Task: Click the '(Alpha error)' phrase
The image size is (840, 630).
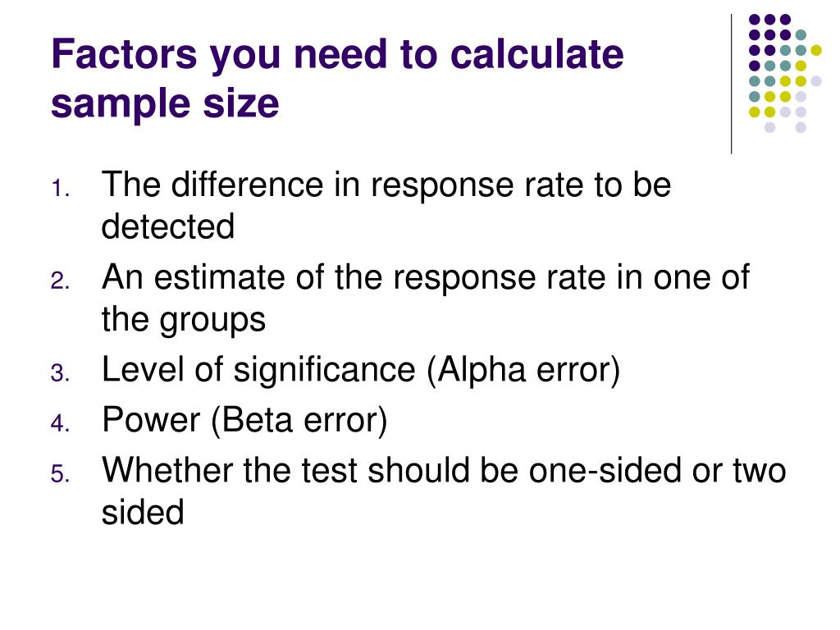Action: point(523,371)
